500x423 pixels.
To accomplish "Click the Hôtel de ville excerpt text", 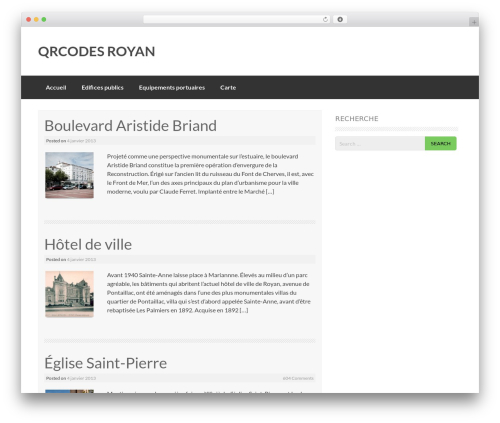I will (x=209, y=293).
